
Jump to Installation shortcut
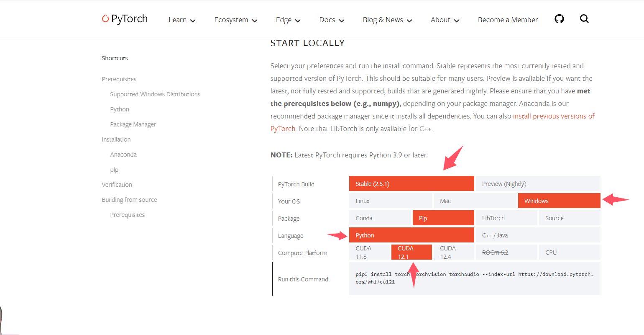[116, 139]
